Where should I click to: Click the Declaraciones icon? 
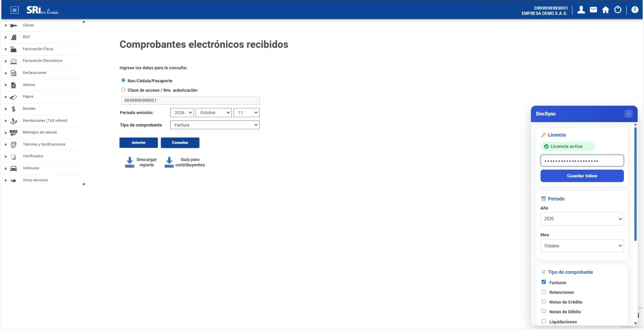pyautogui.click(x=14, y=73)
